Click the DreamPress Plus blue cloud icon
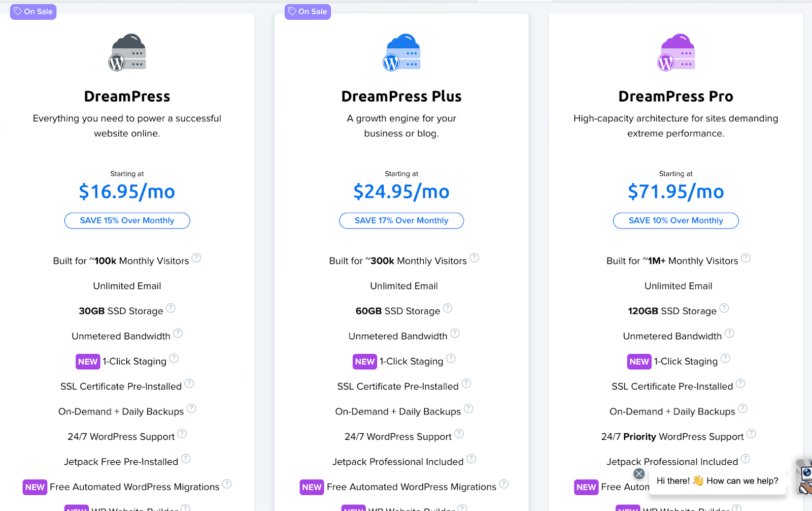The width and height of the screenshot is (812, 511). (401, 52)
